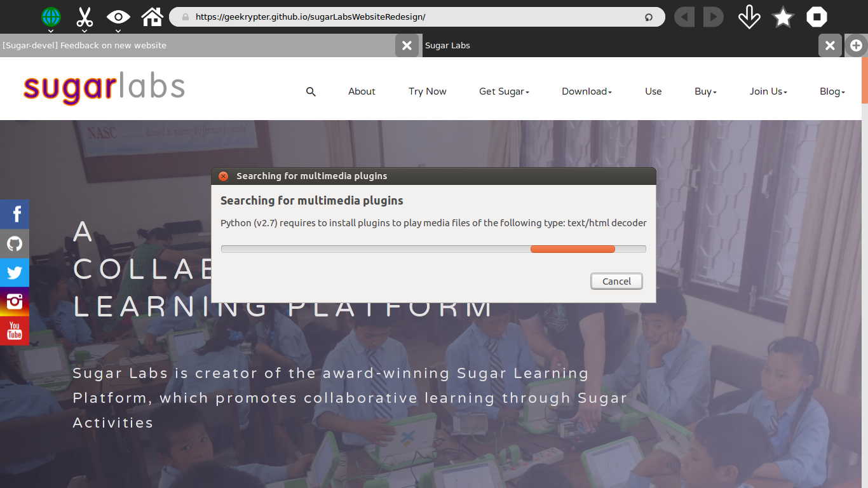Click the URL address field

pyautogui.click(x=413, y=17)
